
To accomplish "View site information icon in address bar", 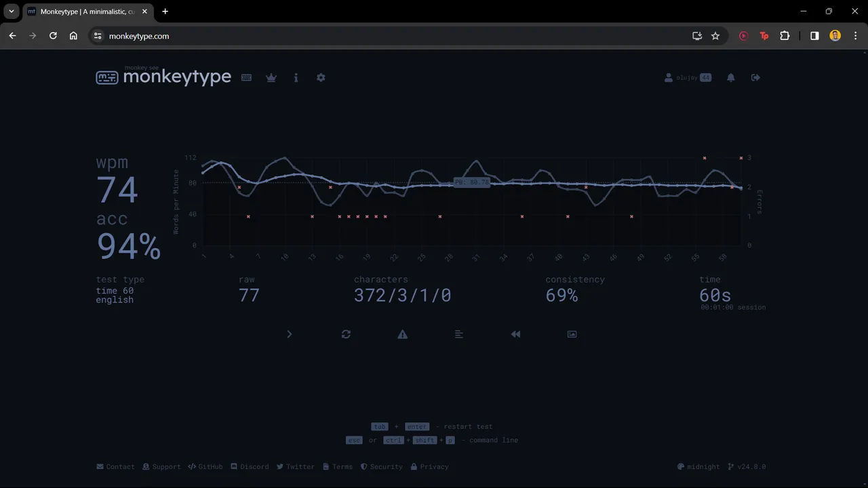I will coord(98,36).
